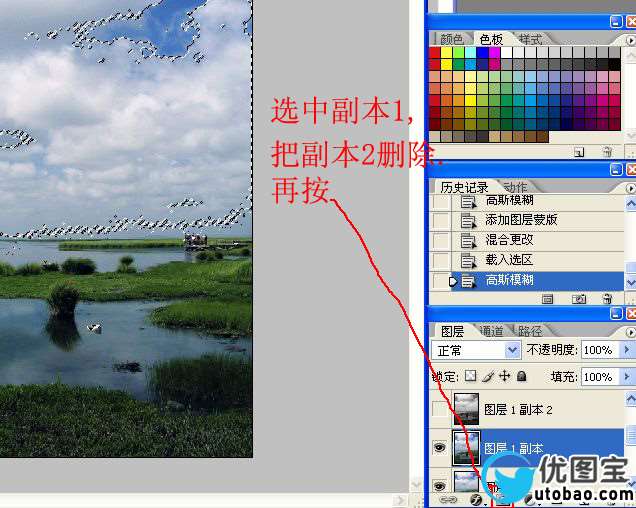Viewport: 636px width, 508px height.
Task: Select the 图层 1 副本 layer name
Action: click(x=514, y=448)
